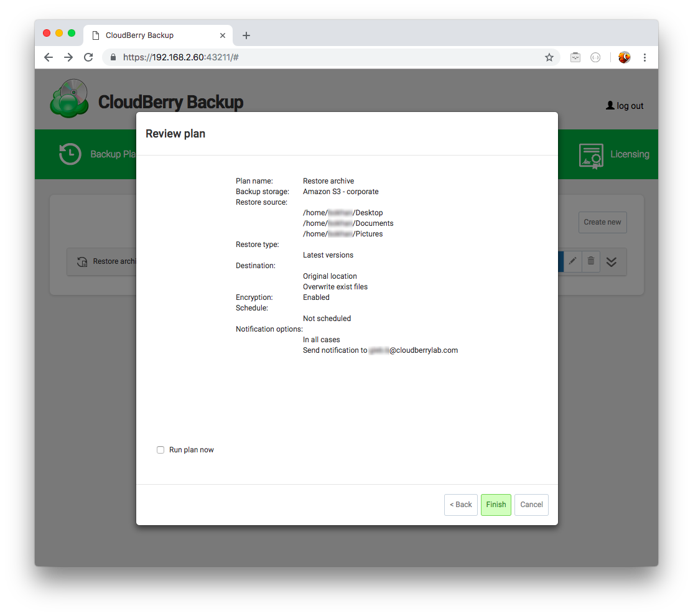Click the browser profile avatar icon
Viewport: 693px width, 616px height.
point(624,57)
